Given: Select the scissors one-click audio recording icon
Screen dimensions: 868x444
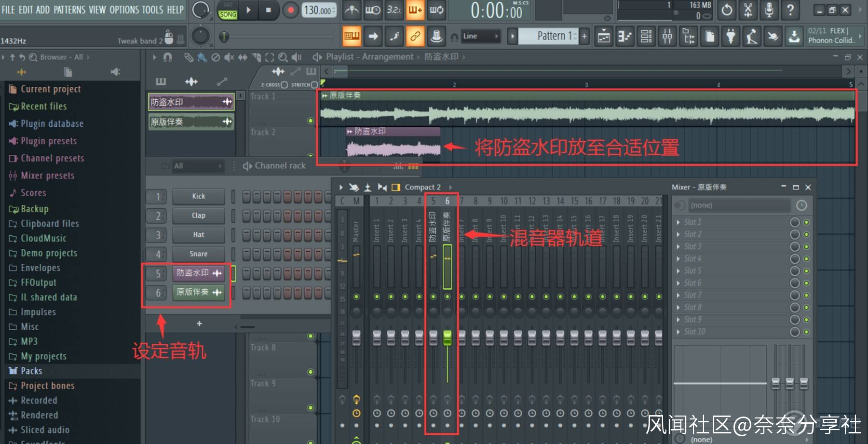Looking at the screenshot, I should [748, 10].
